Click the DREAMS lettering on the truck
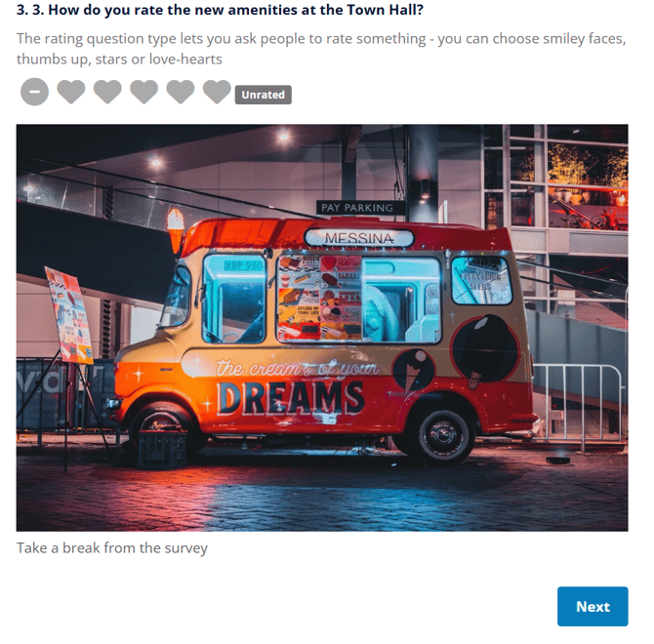The image size is (654, 644). [291, 398]
